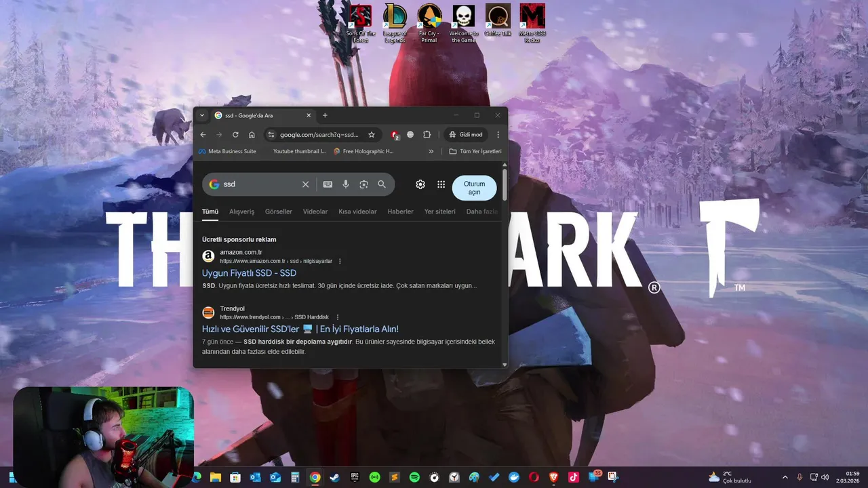The width and height of the screenshot is (868, 488).
Task: Open site information icon in address bar
Action: click(271, 135)
